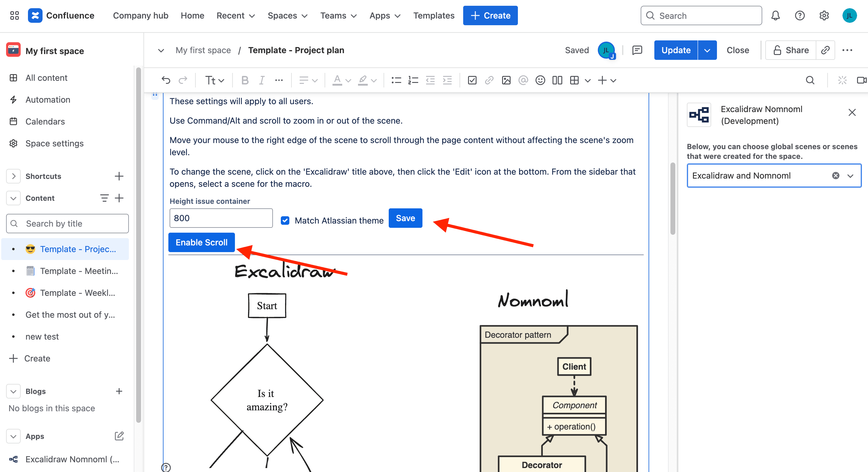Collapse the Blogs section
Viewport: 868px width, 472px height.
pyautogui.click(x=13, y=391)
